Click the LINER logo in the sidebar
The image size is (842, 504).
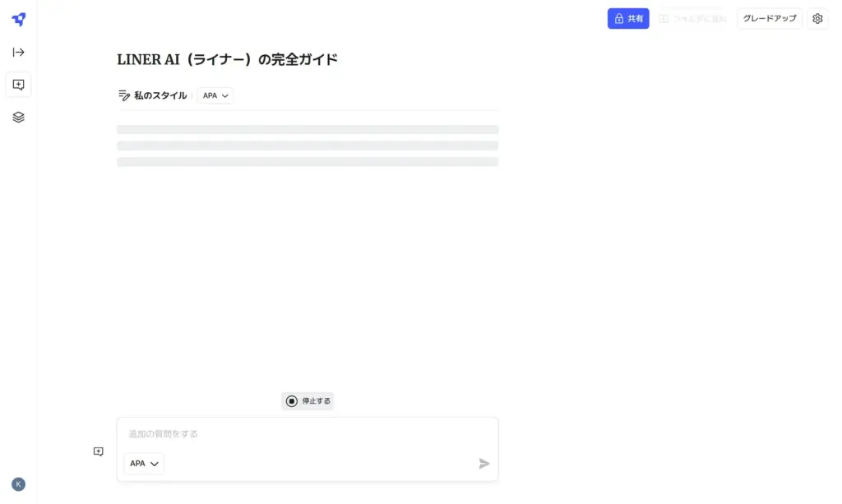tap(18, 20)
